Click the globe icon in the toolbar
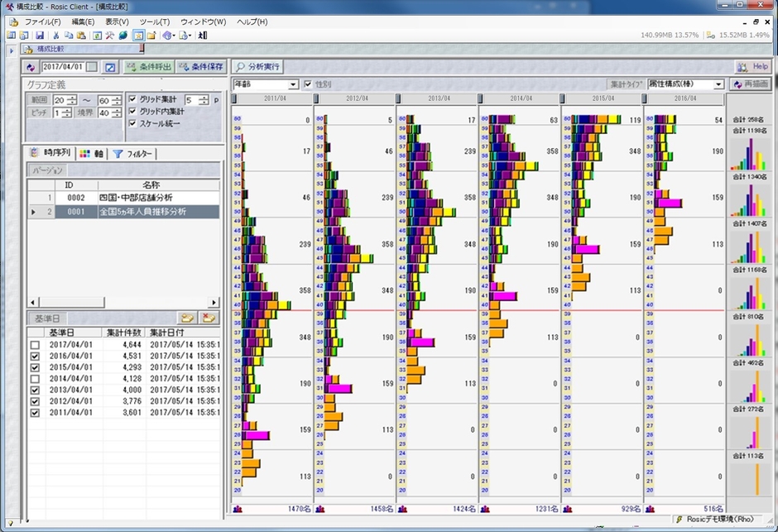The height and width of the screenshot is (532, 778). [123, 36]
